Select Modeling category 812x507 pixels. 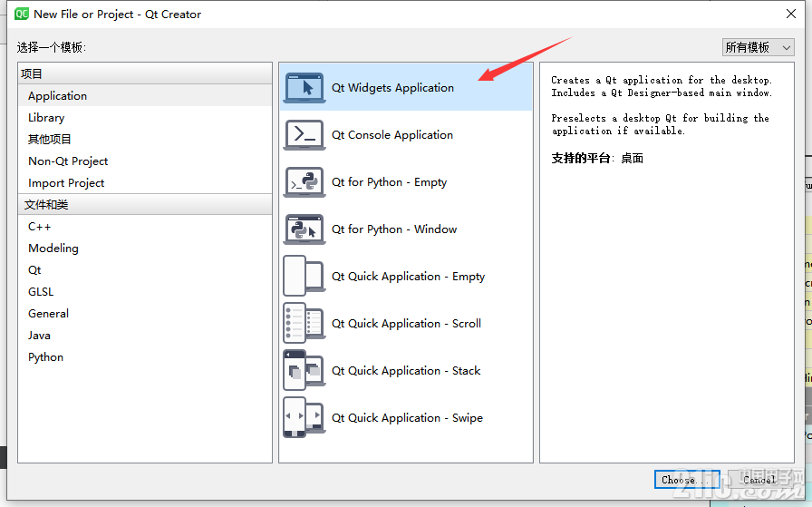coord(145,249)
